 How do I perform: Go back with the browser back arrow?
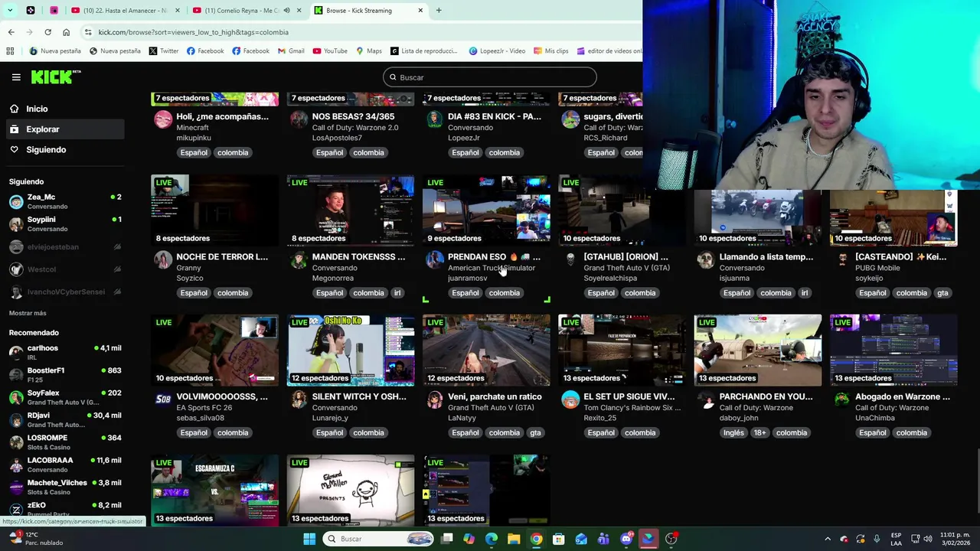[11, 32]
